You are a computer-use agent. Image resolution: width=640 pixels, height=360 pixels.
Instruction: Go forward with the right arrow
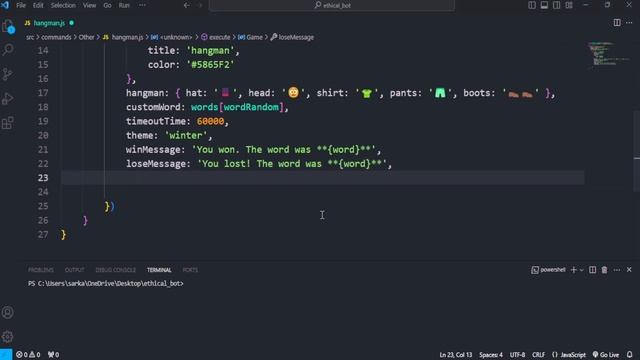click(x=200, y=5)
